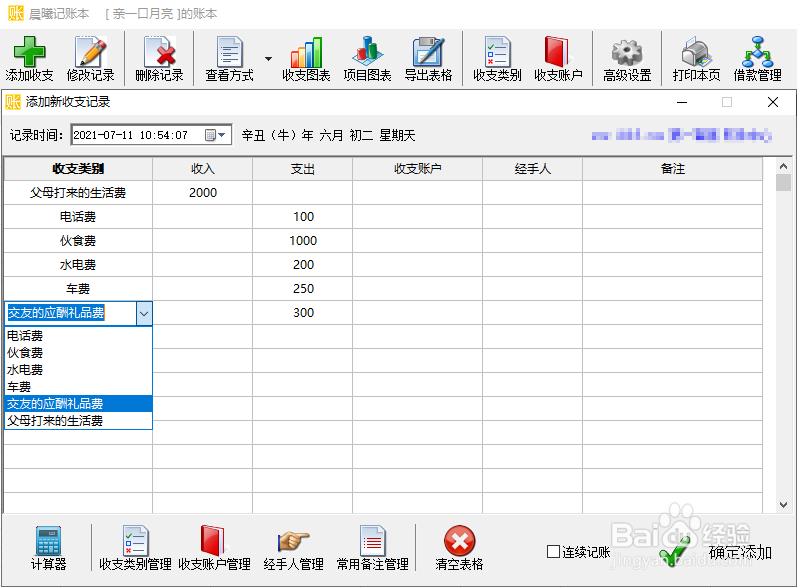This screenshot has width=797, height=588.
Task: Click the 删除记录 toolbar icon
Action: (160, 52)
